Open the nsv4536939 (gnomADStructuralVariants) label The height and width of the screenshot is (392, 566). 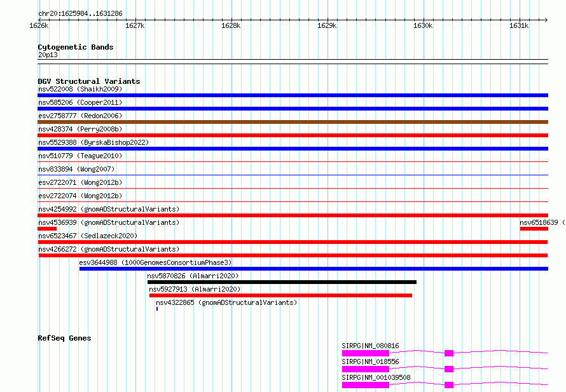[x=109, y=222]
